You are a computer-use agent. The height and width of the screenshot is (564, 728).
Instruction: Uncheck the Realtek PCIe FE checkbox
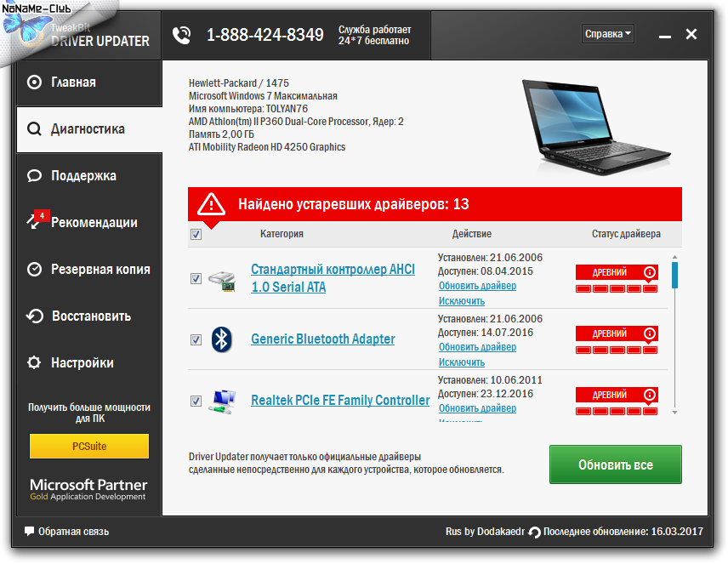pos(196,401)
